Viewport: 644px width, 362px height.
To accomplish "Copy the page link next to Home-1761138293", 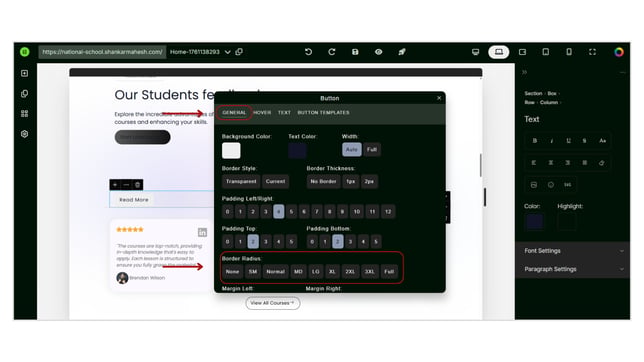I will [x=239, y=52].
